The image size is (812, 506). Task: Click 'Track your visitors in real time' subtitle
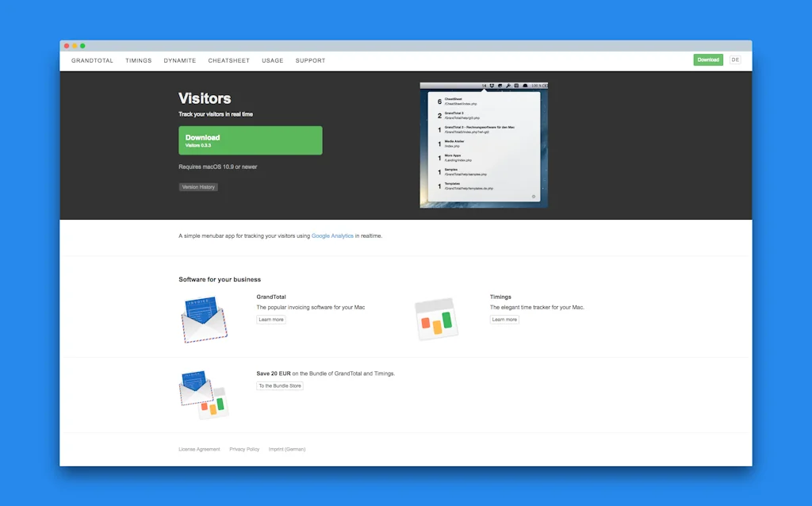pyautogui.click(x=216, y=114)
